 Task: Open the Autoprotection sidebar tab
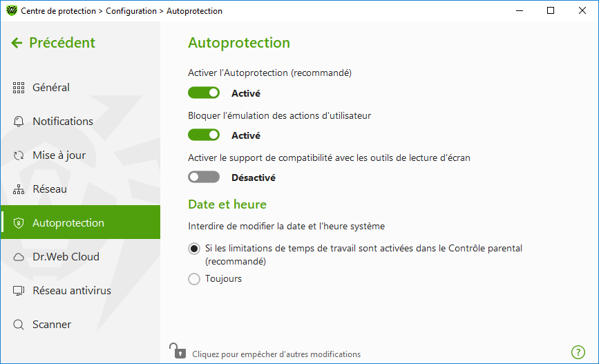pos(80,222)
